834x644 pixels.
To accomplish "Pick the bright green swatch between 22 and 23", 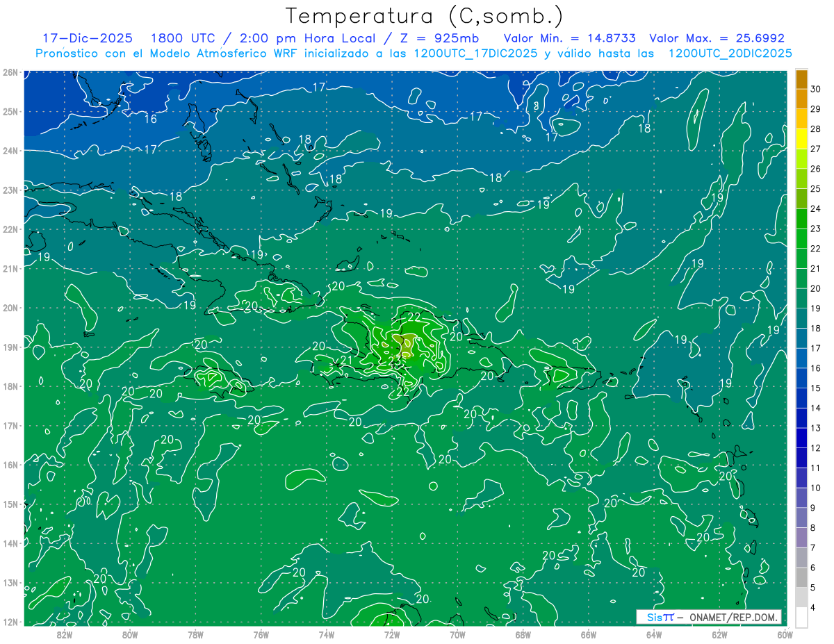I will [x=801, y=238].
